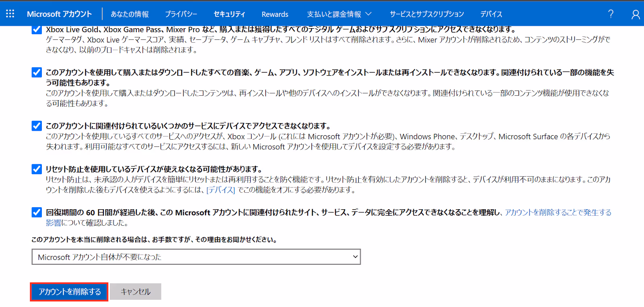Open the デバイス tab
This screenshot has width=644, height=307.
coord(491,14)
